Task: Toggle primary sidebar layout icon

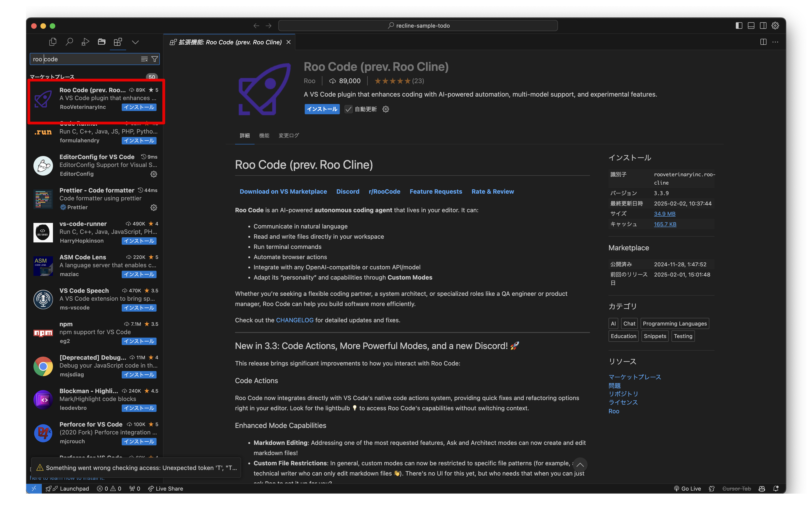Action: (739, 26)
